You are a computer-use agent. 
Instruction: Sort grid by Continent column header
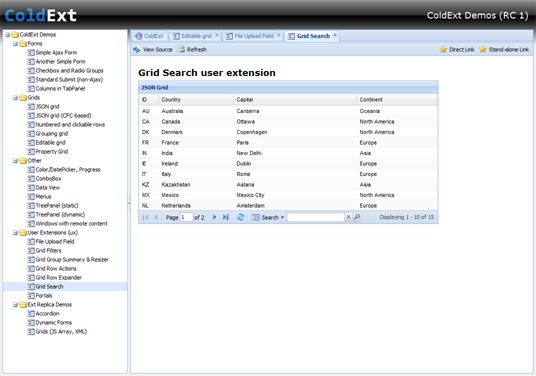click(x=397, y=100)
